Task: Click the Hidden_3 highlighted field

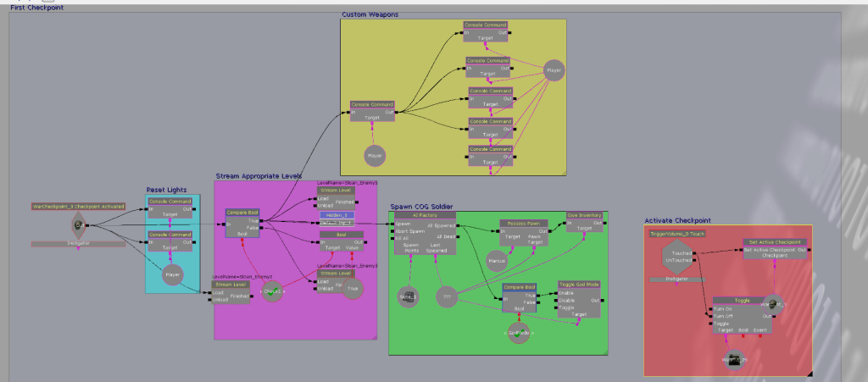Action: pyautogui.click(x=338, y=215)
